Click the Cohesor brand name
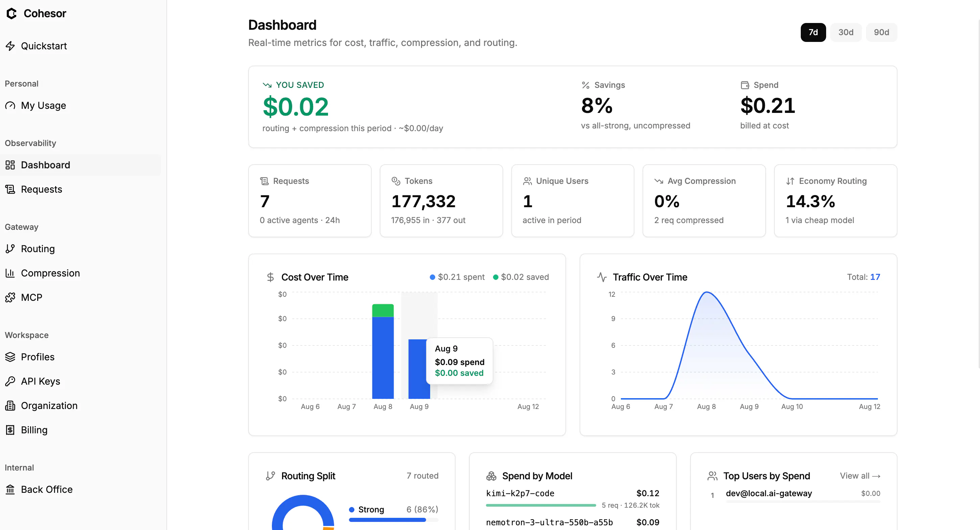980x530 pixels. tap(45, 13)
